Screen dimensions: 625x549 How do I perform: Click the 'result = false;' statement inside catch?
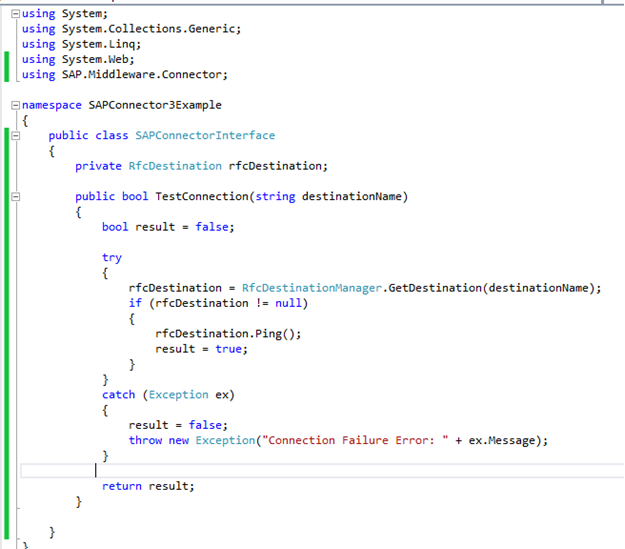[x=178, y=425]
